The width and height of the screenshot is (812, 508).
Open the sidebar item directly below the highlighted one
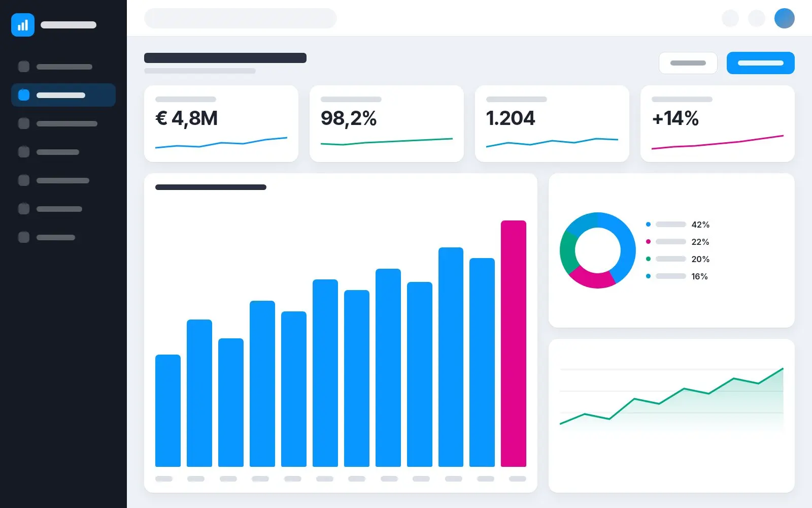point(63,123)
